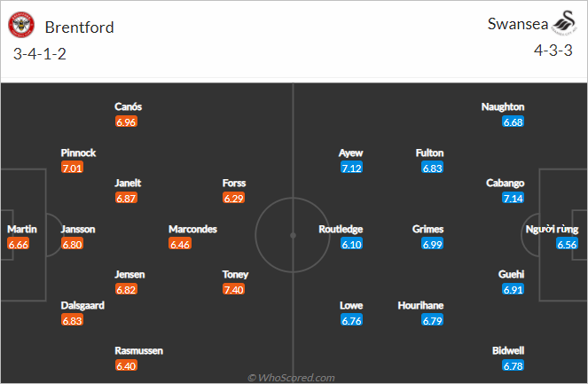This screenshot has width=588, height=384.
Task: Click Cabango's 7.14 rating badge
Action: click(x=513, y=198)
